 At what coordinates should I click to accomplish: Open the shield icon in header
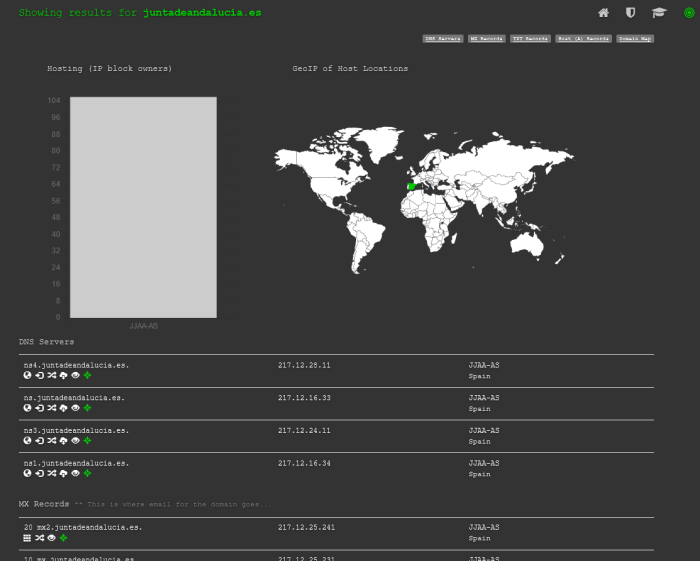630,13
